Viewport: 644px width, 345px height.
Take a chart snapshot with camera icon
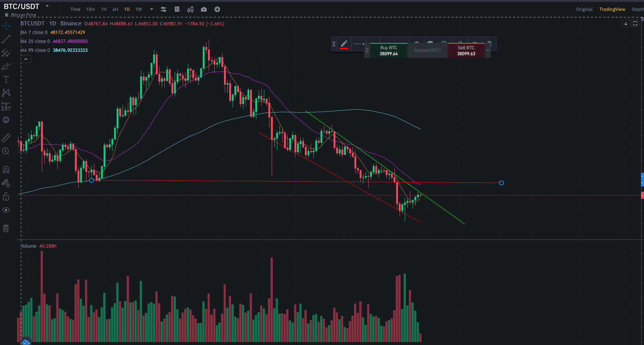204,9
